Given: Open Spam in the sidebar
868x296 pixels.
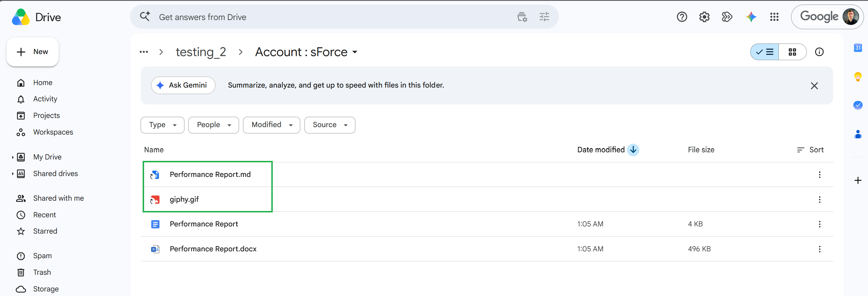Looking at the screenshot, I should click(42, 256).
